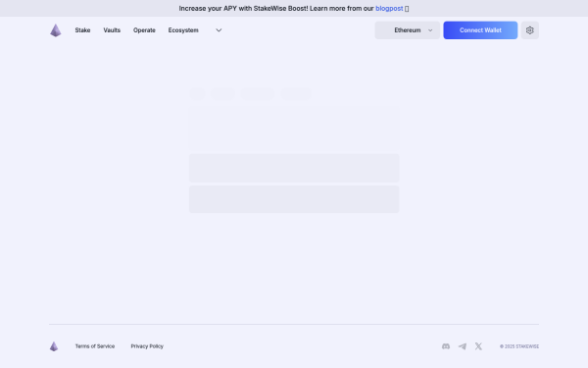Open the X (Twitter) icon in footer

point(478,346)
